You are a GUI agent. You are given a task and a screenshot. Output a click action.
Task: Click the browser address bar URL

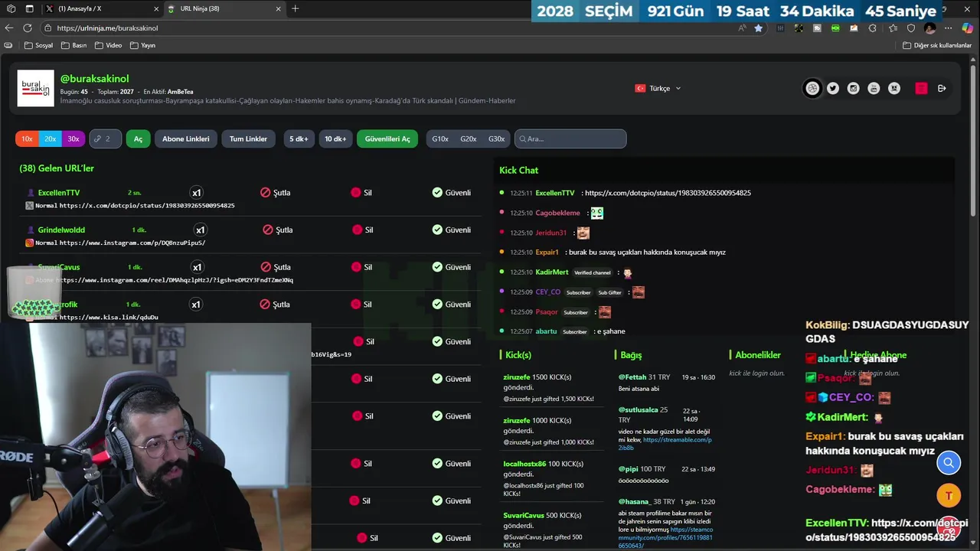click(107, 28)
